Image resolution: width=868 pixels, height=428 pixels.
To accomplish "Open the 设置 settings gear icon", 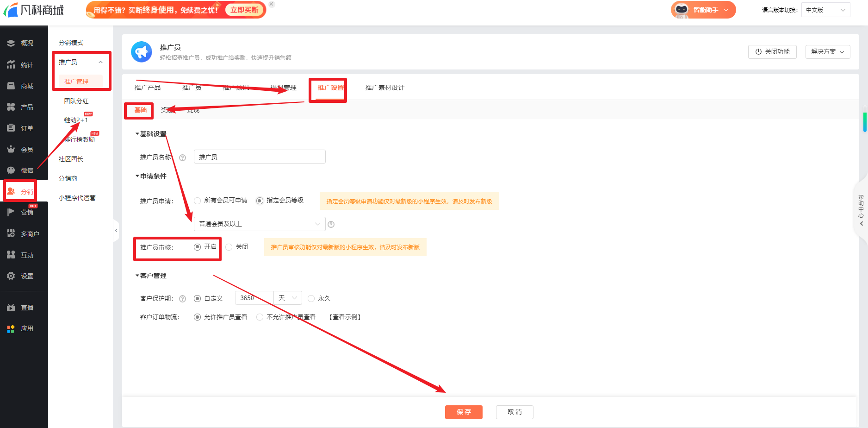I will [11, 276].
